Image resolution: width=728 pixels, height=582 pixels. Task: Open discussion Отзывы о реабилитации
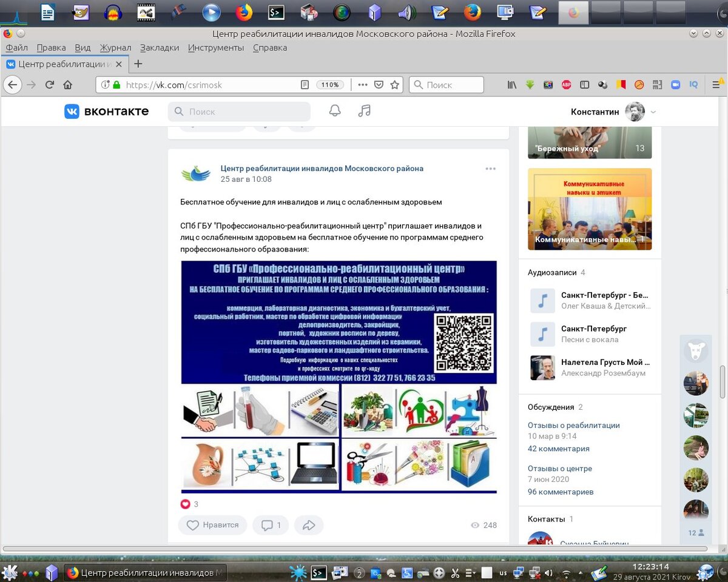point(574,426)
